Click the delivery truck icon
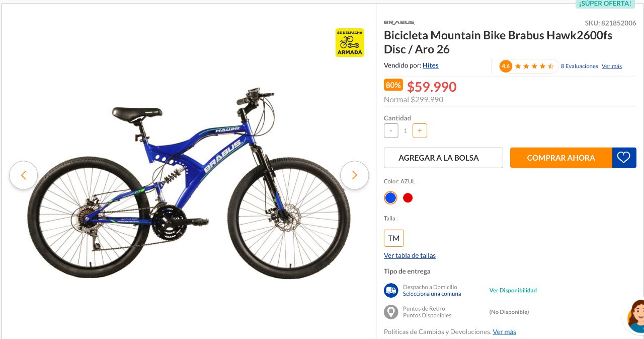 391,290
